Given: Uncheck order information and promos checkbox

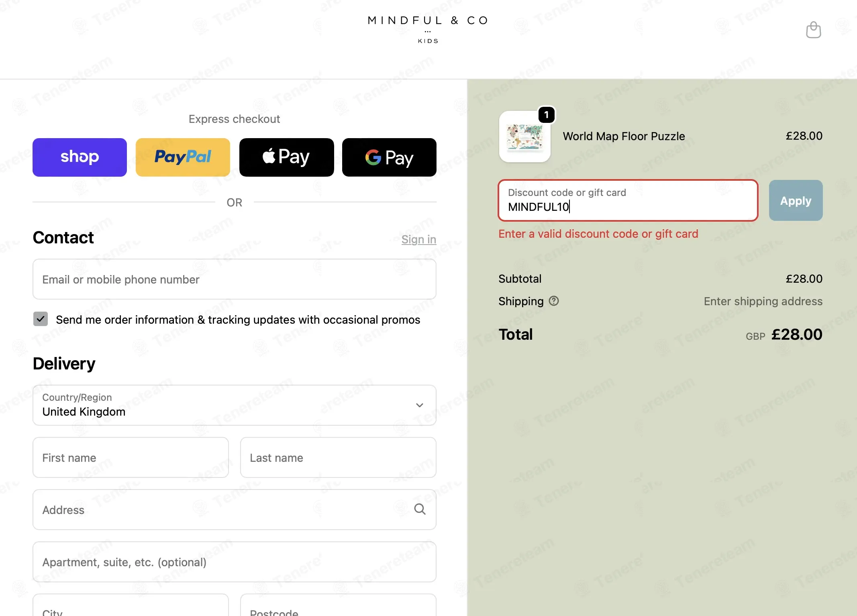Looking at the screenshot, I should 41,319.
